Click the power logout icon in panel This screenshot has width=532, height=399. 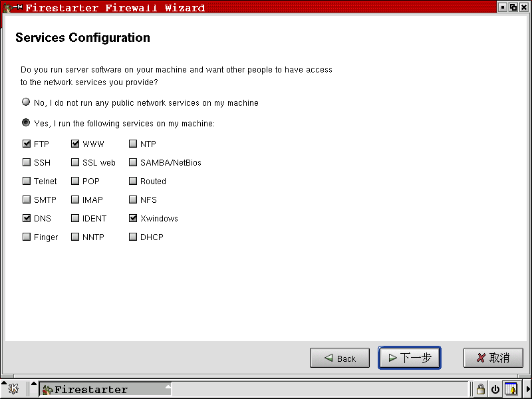coord(495,390)
